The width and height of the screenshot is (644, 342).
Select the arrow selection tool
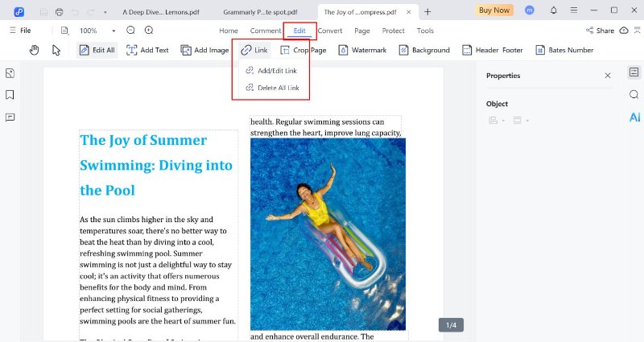click(x=56, y=50)
